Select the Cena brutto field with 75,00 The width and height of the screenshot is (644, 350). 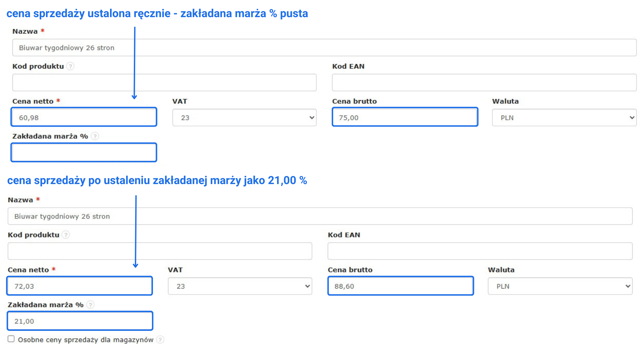coord(405,117)
